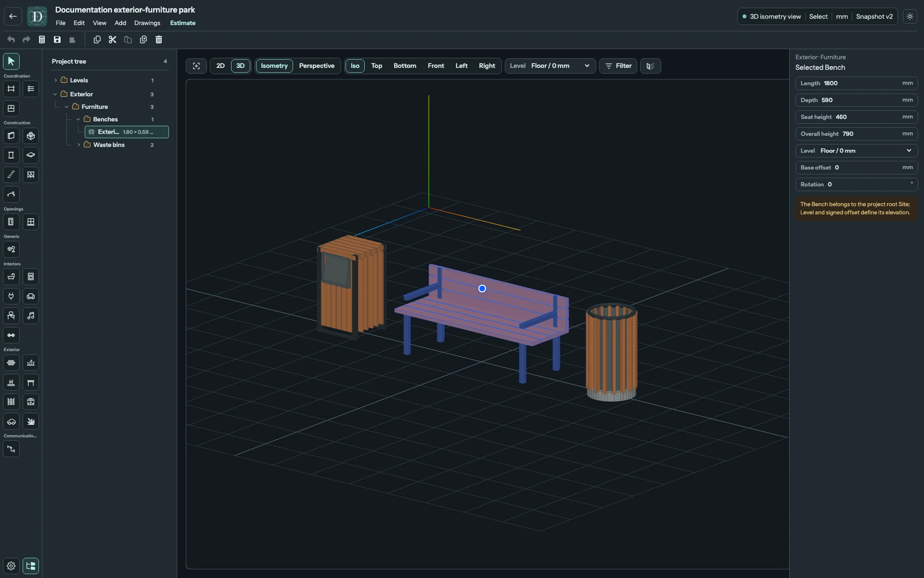Switch to Top view orientation
924x578 pixels.
point(377,66)
